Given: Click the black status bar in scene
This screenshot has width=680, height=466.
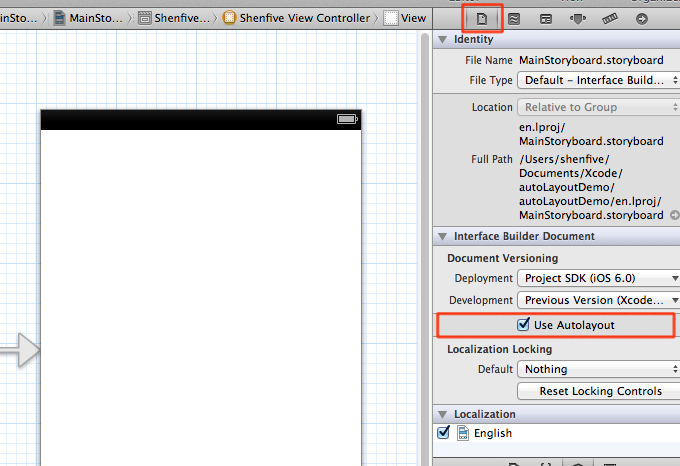Looking at the screenshot, I should (201, 120).
